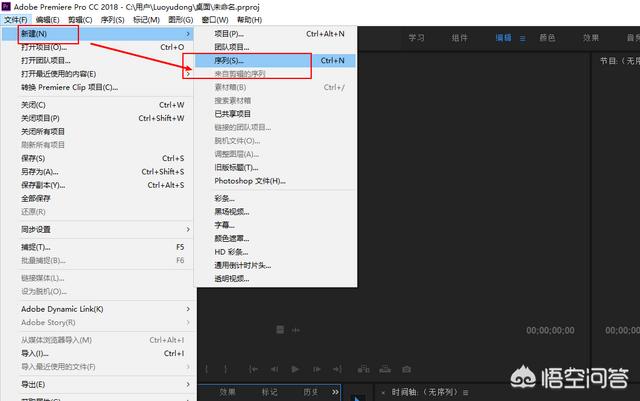This screenshot has width=640, height=401.
Task: Switch to the 学习 workspace tab
Action: click(416, 38)
